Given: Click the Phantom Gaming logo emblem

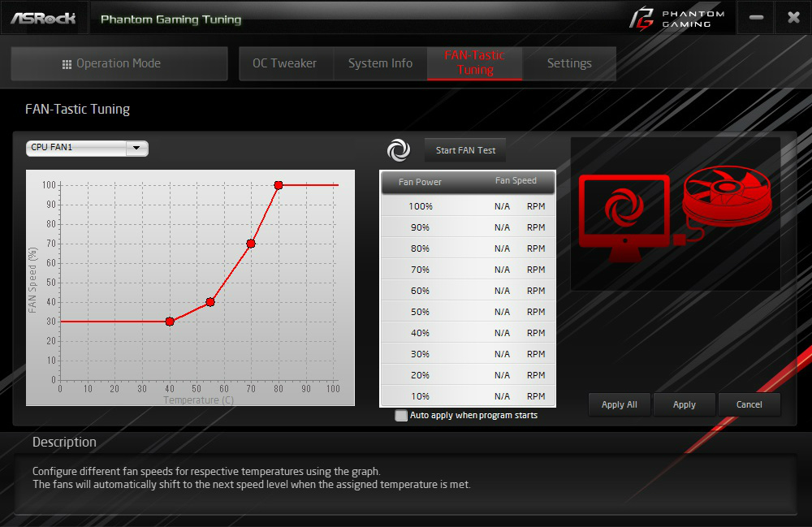Looking at the screenshot, I should tap(641, 18).
